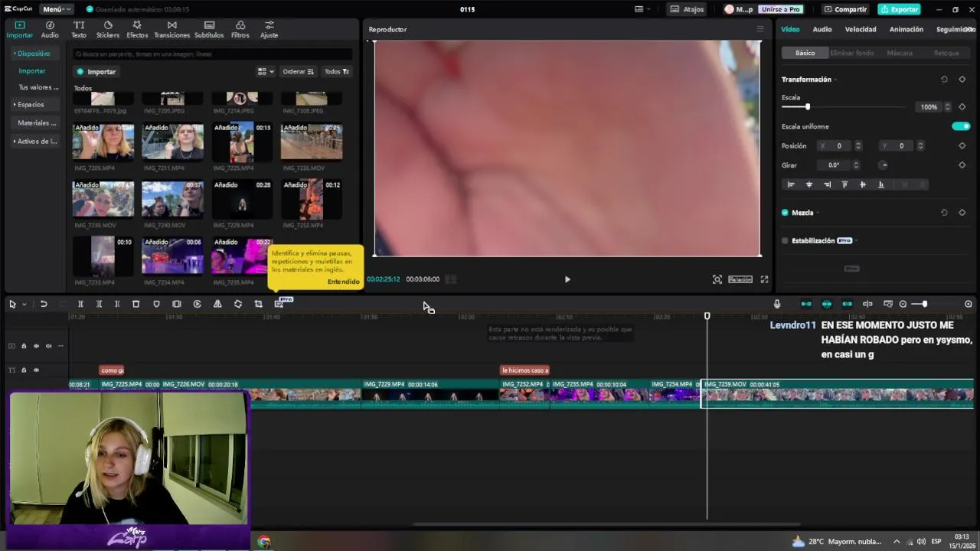Click the crop tool icon in timeline toolbar
Image resolution: width=980 pixels, height=551 pixels.
point(258,304)
